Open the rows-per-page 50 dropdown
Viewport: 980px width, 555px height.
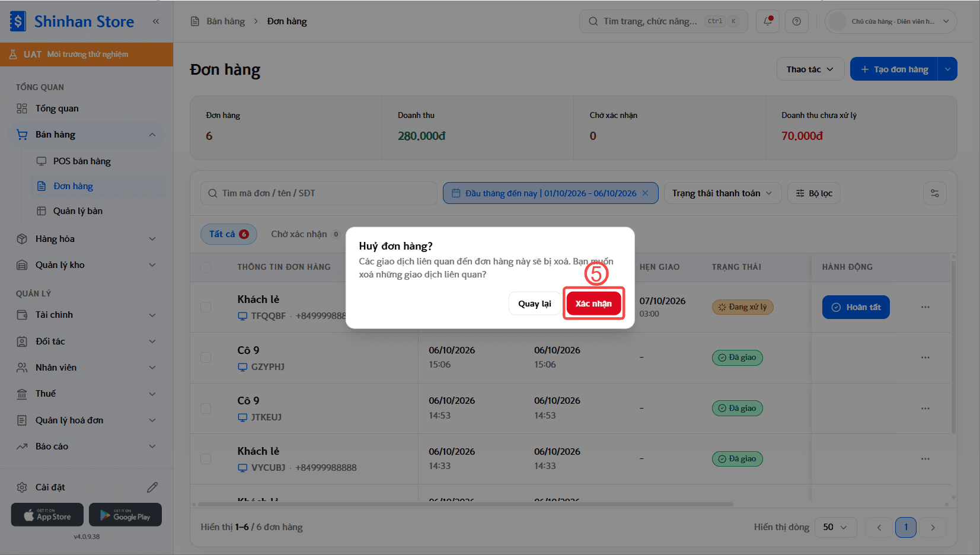835,527
